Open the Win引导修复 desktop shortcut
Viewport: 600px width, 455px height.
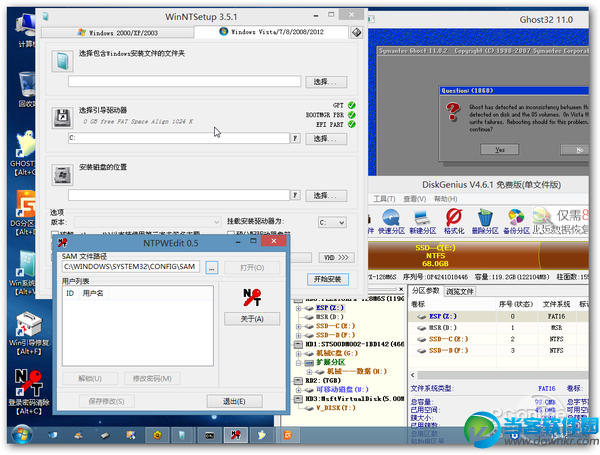click(x=29, y=333)
